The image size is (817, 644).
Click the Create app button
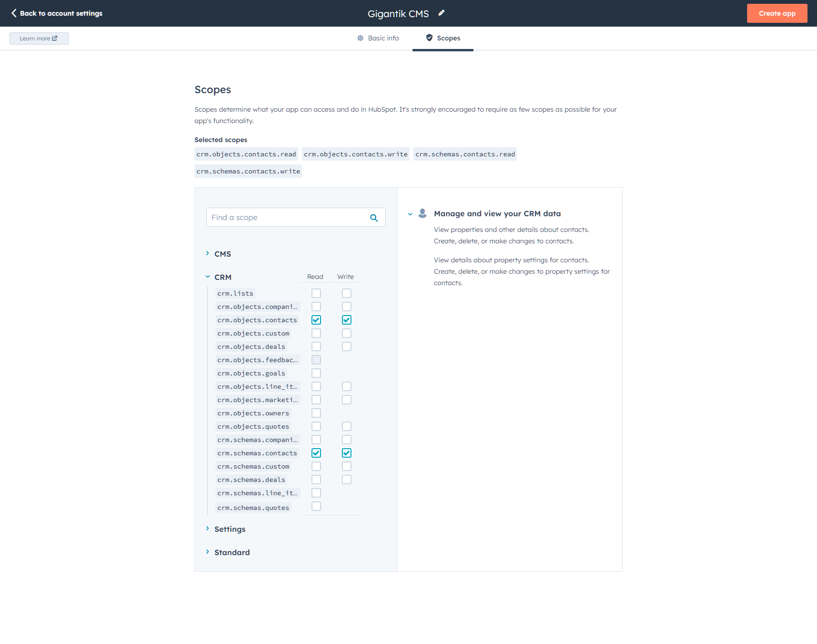pyautogui.click(x=777, y=13)
